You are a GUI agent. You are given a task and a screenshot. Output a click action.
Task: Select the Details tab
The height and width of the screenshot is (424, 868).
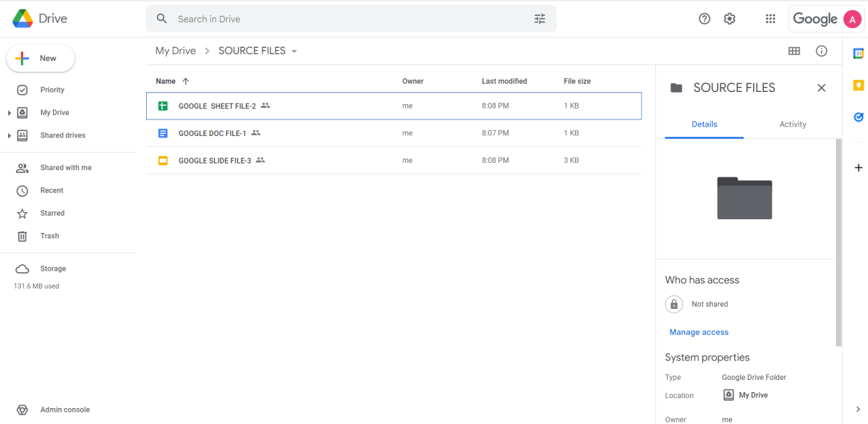(703, 124)
